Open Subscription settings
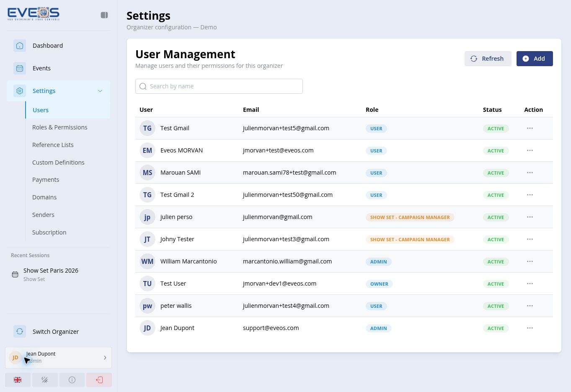The image size is (571, 392). point(49,232)
